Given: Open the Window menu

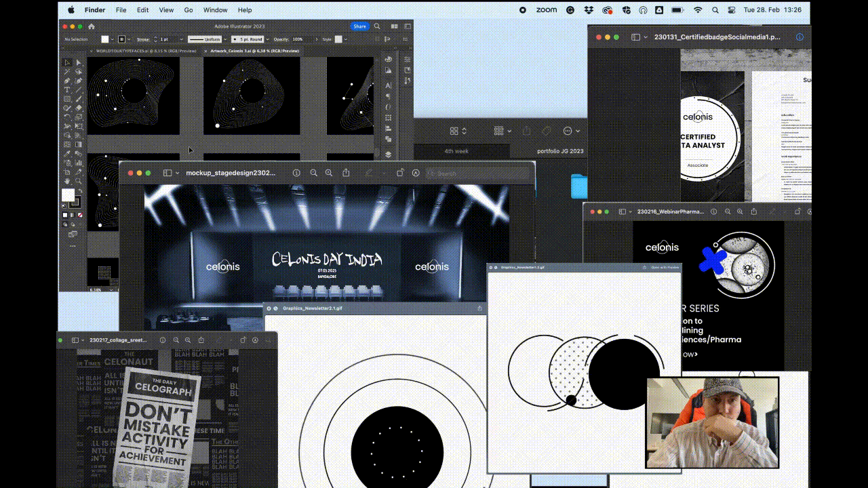Looking at the screenshot, I should point(216,10).
